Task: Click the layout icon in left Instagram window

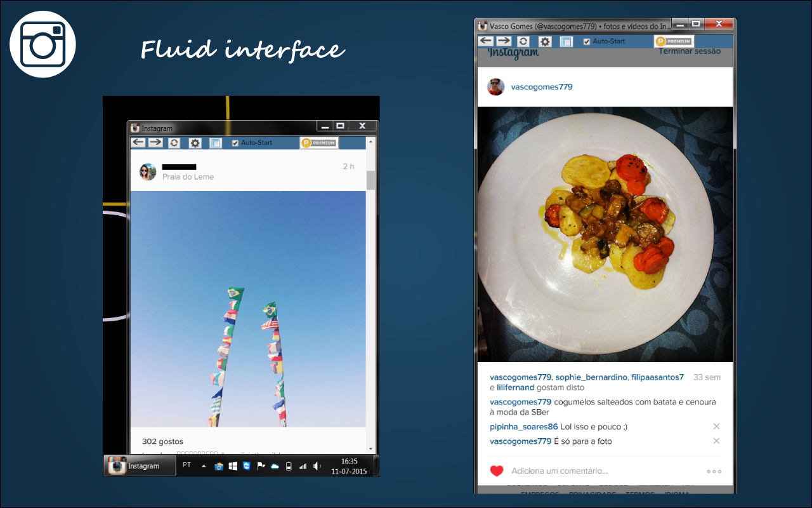Action: click(216, 144)
